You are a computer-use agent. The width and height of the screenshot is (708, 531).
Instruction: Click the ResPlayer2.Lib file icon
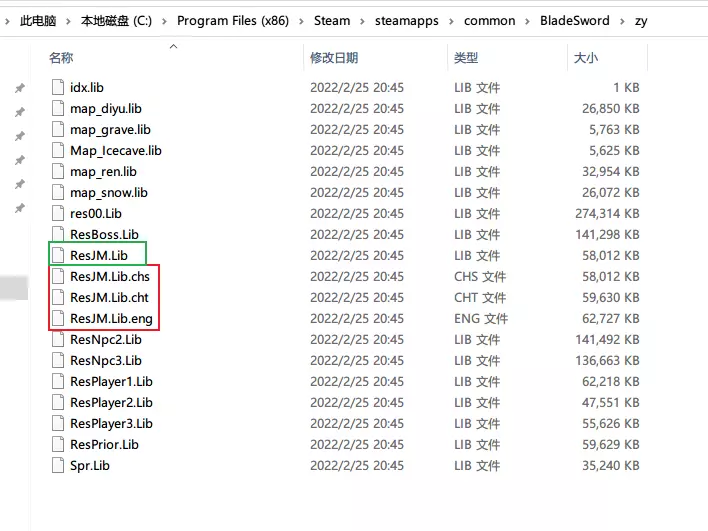tap(58, 402)
